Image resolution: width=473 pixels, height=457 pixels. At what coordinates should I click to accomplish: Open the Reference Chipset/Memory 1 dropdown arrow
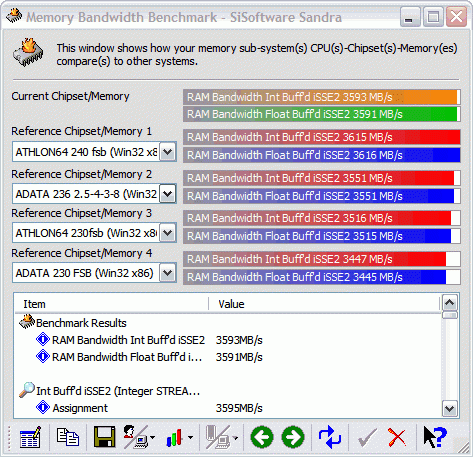tap(168, 152)
